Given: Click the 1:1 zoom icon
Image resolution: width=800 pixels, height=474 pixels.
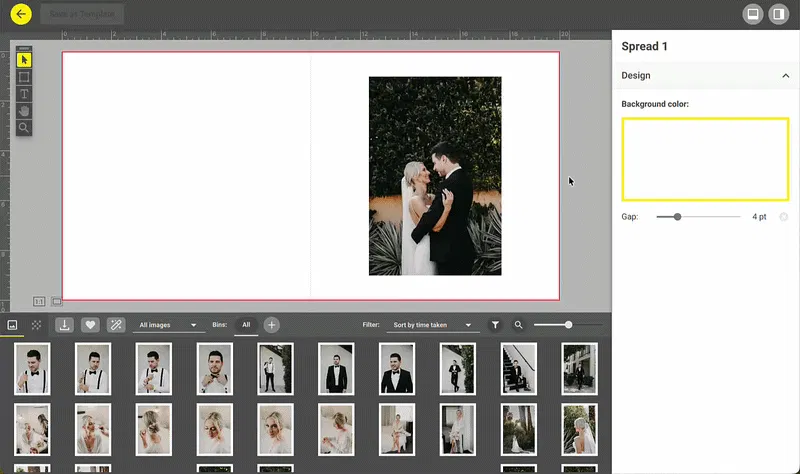Looking at the screenshot, I should click(39, 302).
